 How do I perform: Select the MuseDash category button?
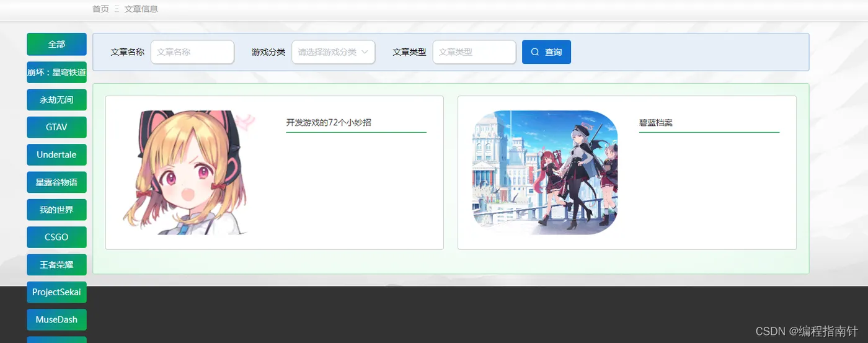point(56,319)
